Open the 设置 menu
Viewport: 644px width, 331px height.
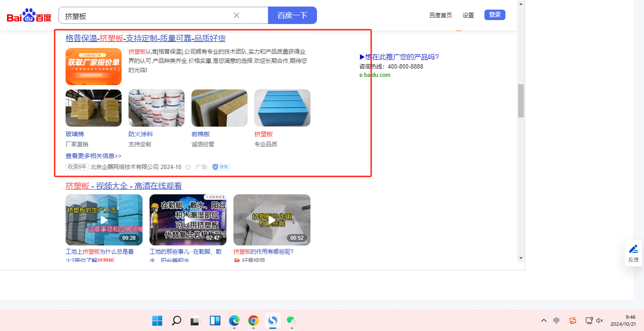pos(468,15)
